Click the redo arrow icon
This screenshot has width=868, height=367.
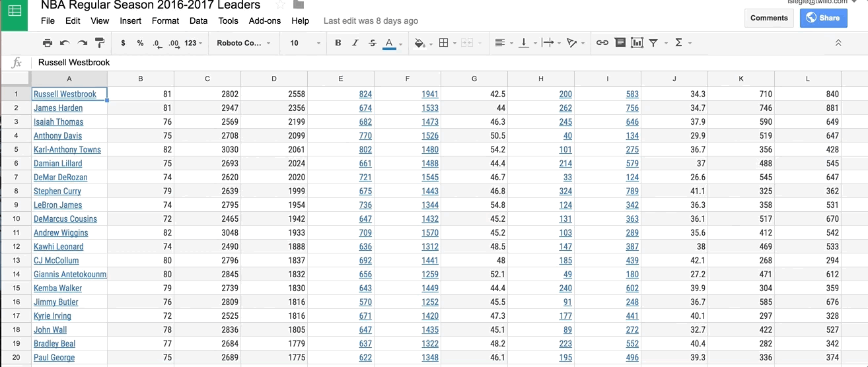coord(83,43)
